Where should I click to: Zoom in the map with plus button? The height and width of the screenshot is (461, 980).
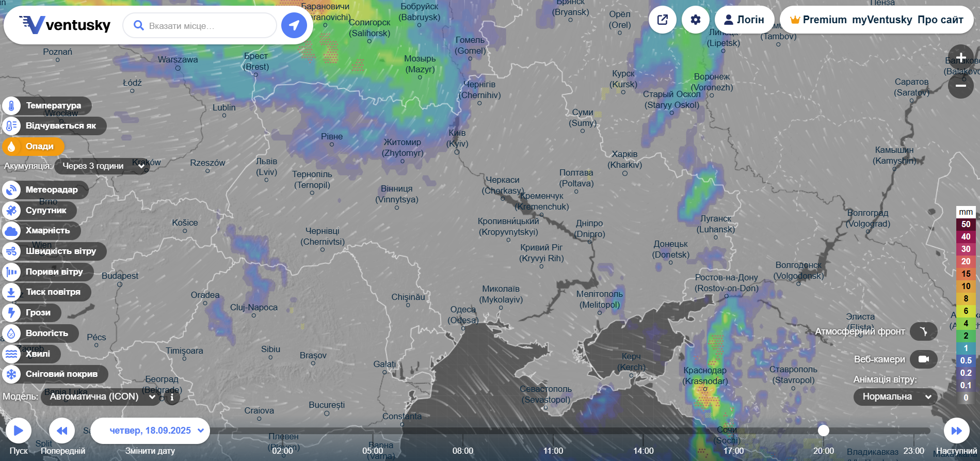click(x=960, y=57)
